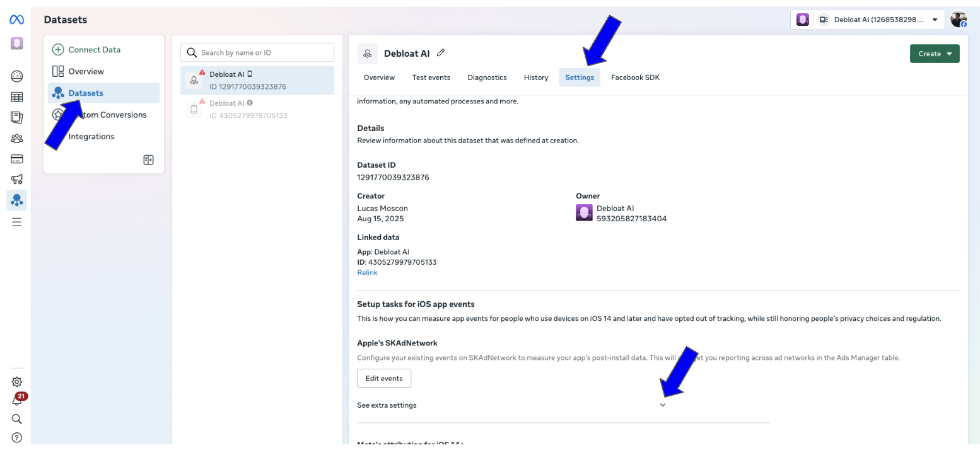980x450 pixels.
Task: Click the Meta logo icon
Action: coord(16,20)
